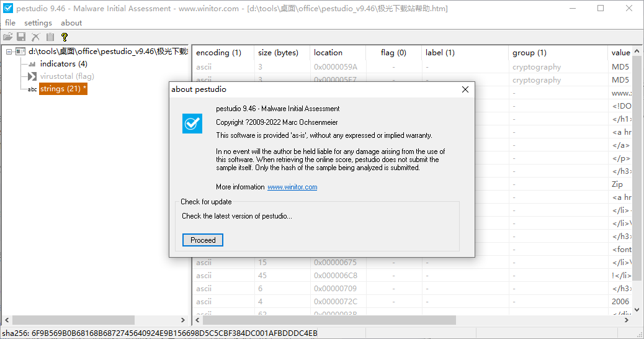Sort by the size (bytes) column header
644x339 pixels.
click(282, 53)
